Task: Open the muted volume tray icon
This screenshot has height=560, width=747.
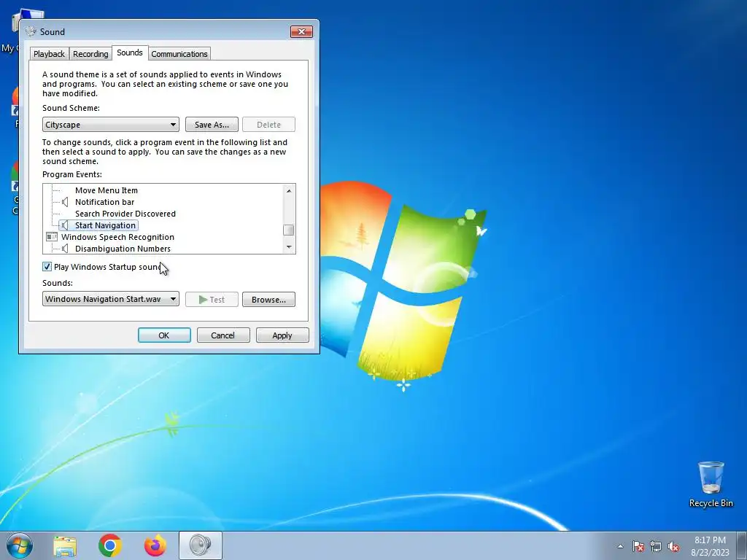Action: (673, 546)
